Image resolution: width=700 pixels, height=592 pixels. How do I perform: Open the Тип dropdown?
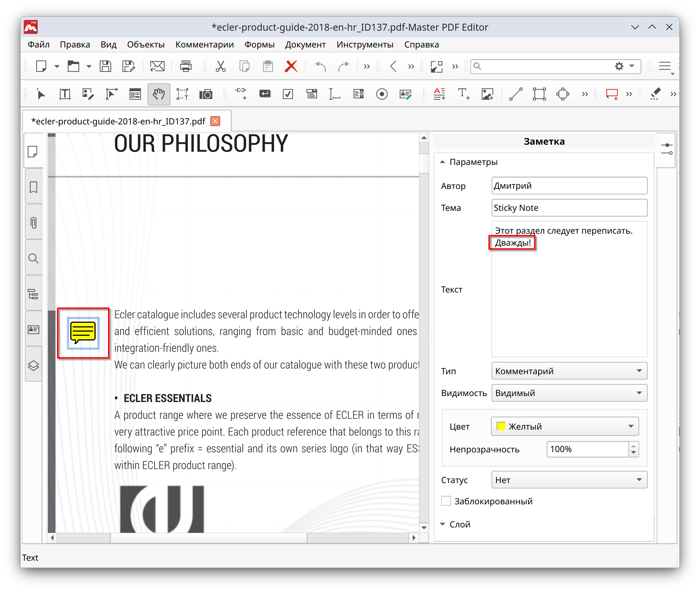pos(569,371)
